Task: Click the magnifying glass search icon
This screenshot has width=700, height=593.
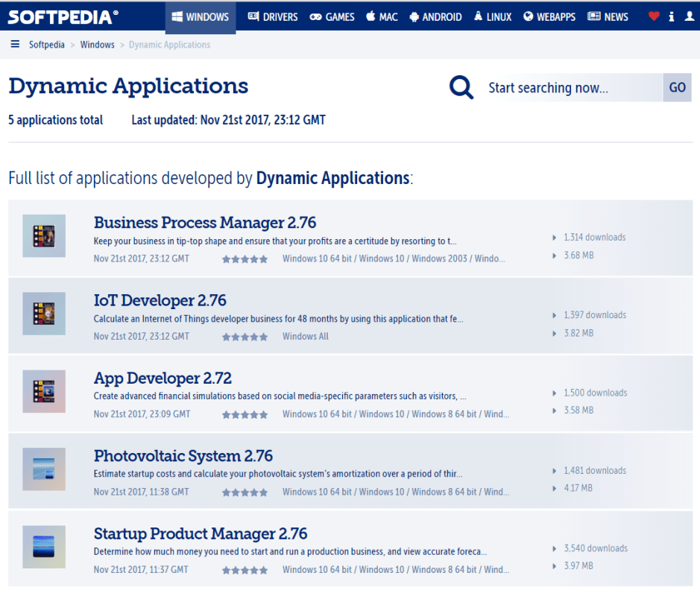Action: [461, 88]
